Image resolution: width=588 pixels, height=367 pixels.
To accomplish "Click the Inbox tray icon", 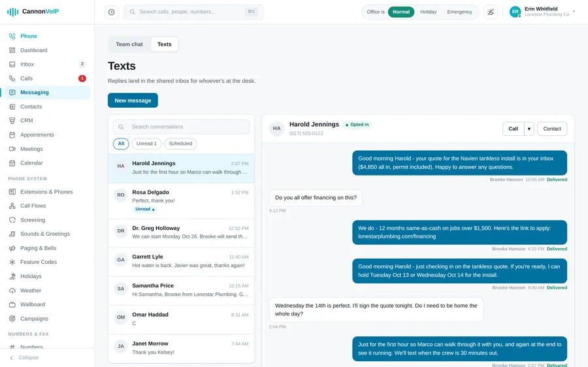I will pyautogui.click(x=12, y=65).
